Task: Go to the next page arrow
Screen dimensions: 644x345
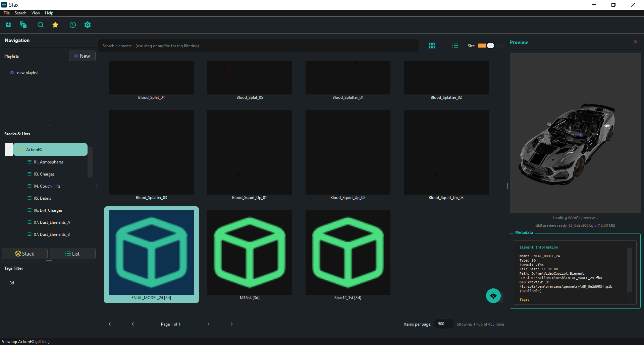Action: [x=208, y=324]
